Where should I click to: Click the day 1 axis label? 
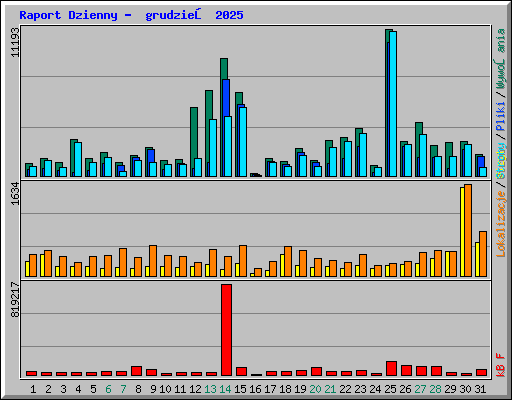pyautogui.click(x=33, y=389)
